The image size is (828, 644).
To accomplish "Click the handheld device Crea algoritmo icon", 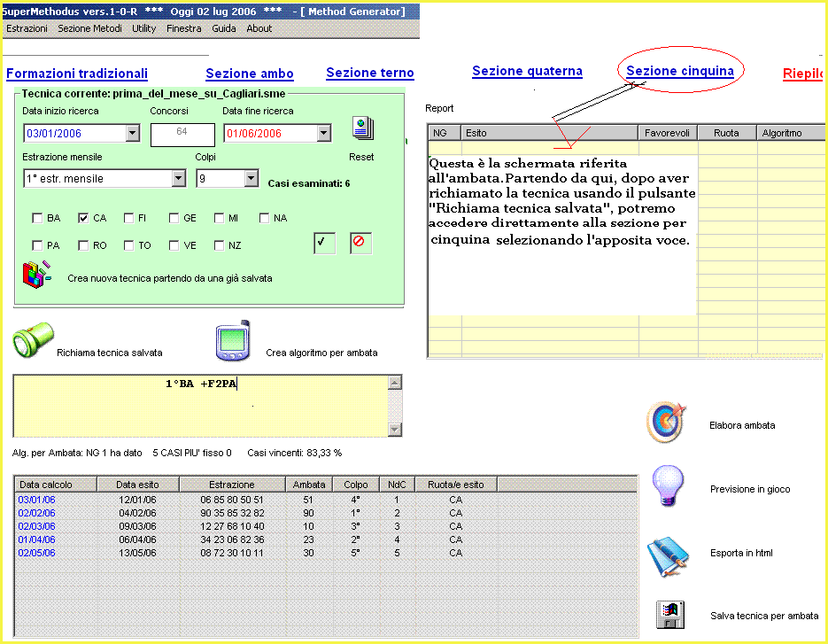I will click(x=233, y=341).
